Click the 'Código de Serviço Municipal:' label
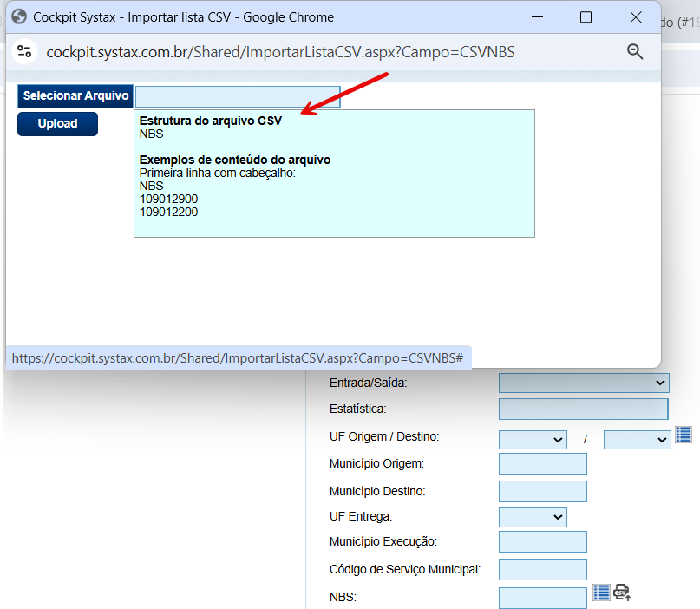Screen dimensions: 700x609 click(405, 569)
